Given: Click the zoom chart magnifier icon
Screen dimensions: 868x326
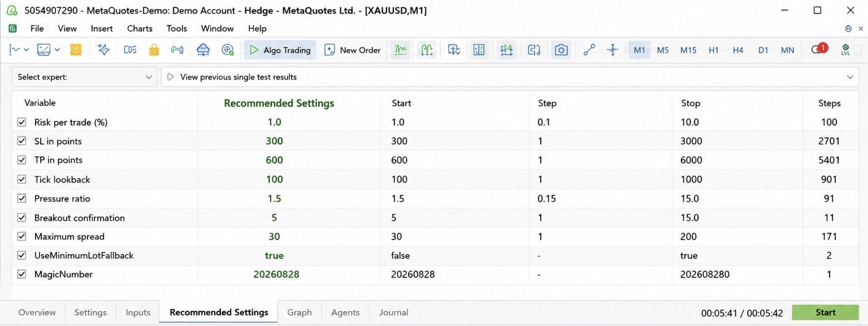Looking at the screenshot, I should (454, 50).
